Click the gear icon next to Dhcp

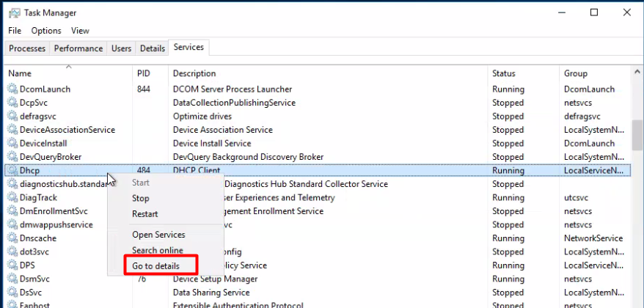[x=13, y=170]
